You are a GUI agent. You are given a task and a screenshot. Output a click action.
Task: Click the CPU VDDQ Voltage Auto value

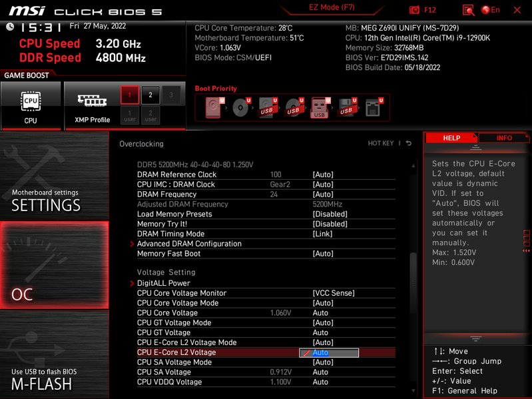pyautogui.click(x=320, y=382)
